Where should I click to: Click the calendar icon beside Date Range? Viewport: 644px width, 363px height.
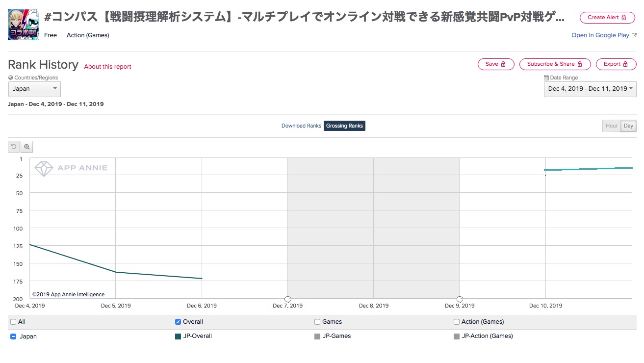[x=546, y=78]
